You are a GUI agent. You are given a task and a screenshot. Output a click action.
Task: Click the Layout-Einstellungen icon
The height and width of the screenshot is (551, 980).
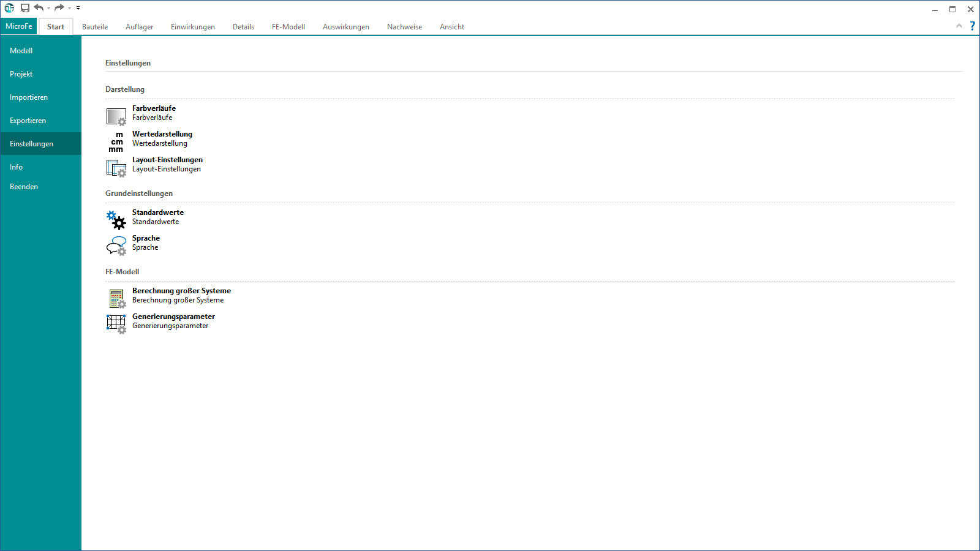(x=116, y=168)
